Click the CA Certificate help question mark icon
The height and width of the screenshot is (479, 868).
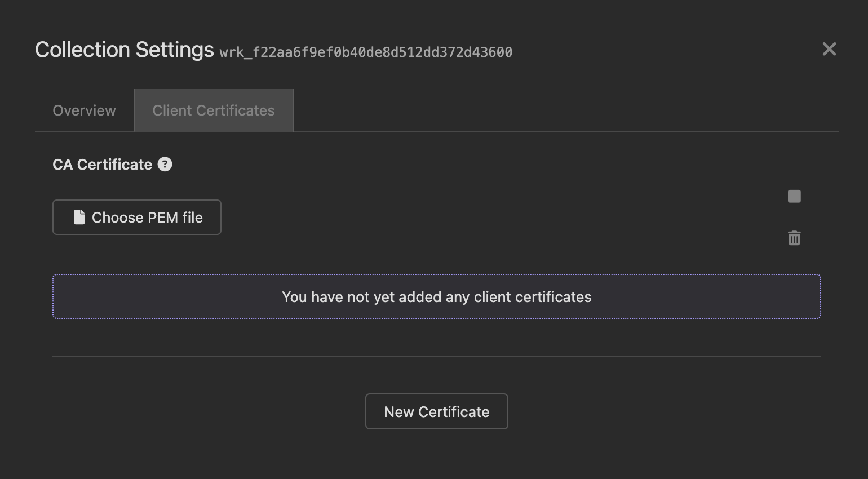click(x=165, y=165)
